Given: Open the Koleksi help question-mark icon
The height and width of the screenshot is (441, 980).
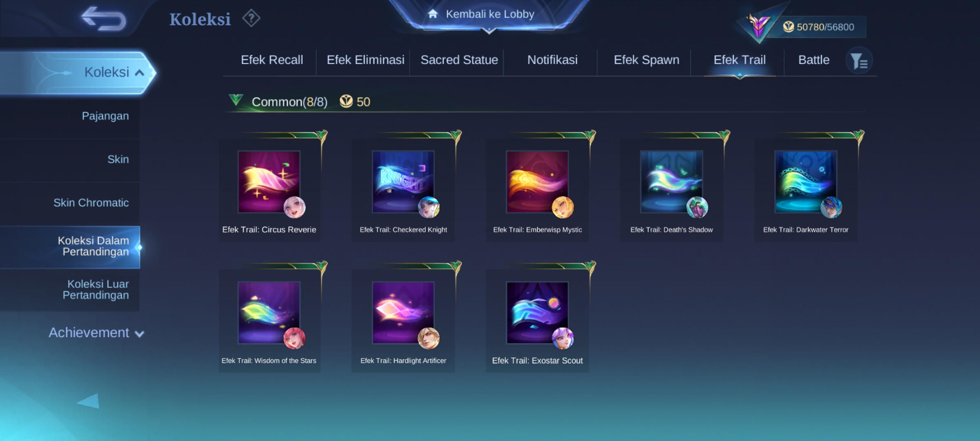Looking at the screenshot, I should 251,18.
